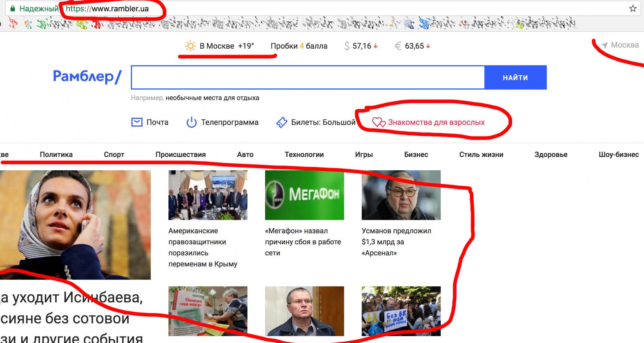This screenshot has height=343, width=644.
Task: Click the bookmark star icon in address bar
Action: pos(633,9)
